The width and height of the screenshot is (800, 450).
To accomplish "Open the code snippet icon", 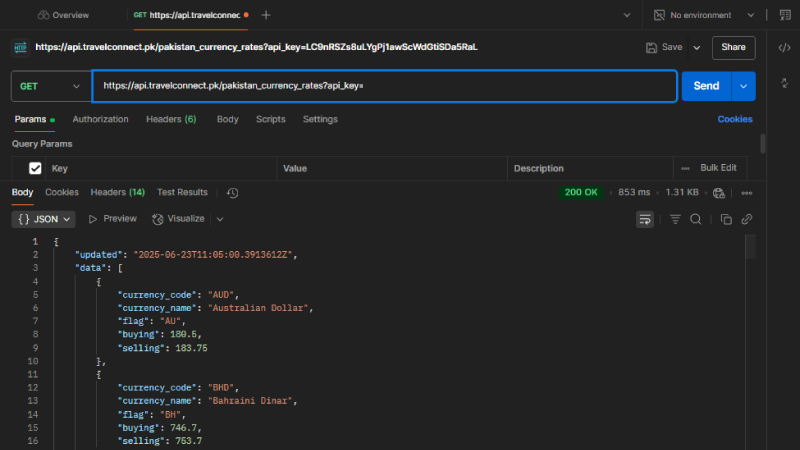I will coord(784,47).
